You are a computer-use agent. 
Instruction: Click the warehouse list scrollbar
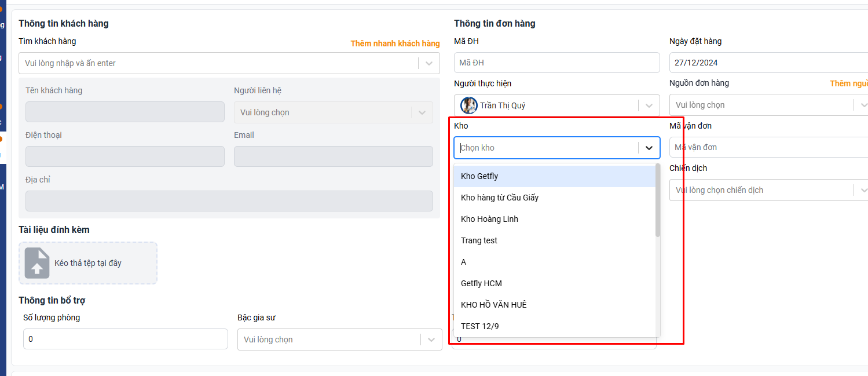click(657, 200)
